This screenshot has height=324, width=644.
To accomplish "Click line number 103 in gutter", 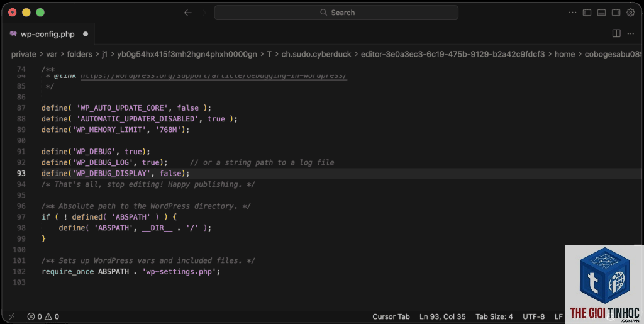I will click(x=19, y=282).
